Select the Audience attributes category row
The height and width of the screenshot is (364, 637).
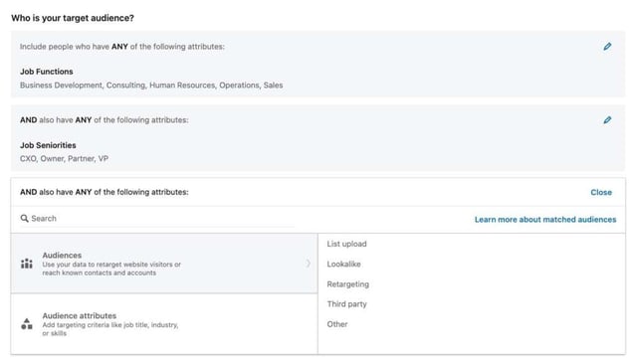click(x=164, y=324)
